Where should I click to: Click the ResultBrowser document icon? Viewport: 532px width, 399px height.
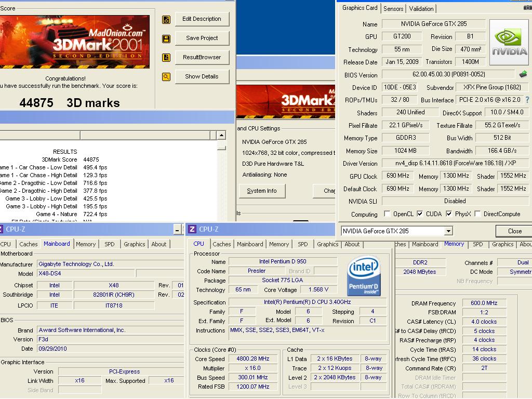tap(166, 58)
